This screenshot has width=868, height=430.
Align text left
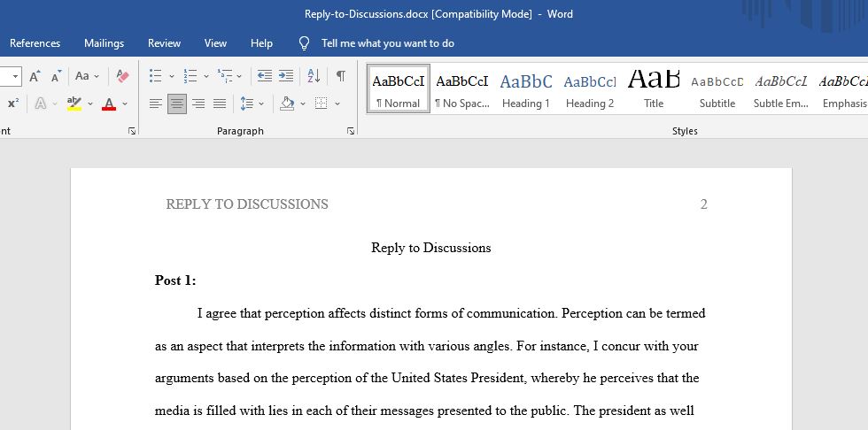156,104
